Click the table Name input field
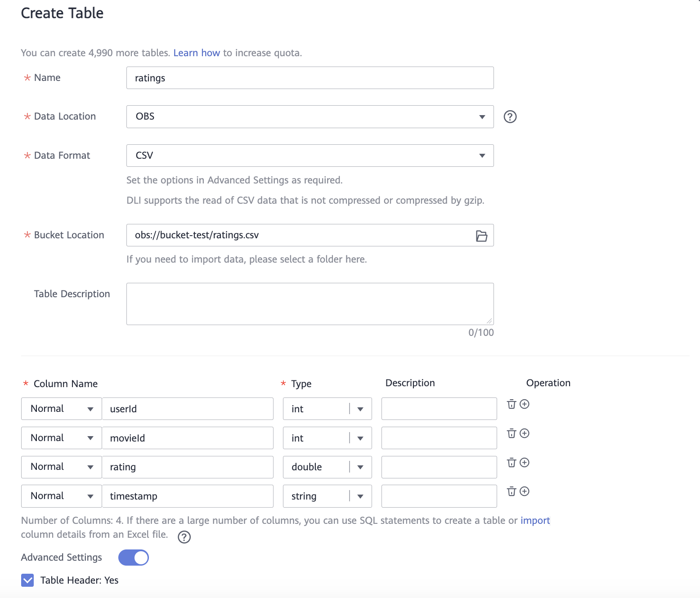This screenshot has width=700, height=598. tap(310, 78)
